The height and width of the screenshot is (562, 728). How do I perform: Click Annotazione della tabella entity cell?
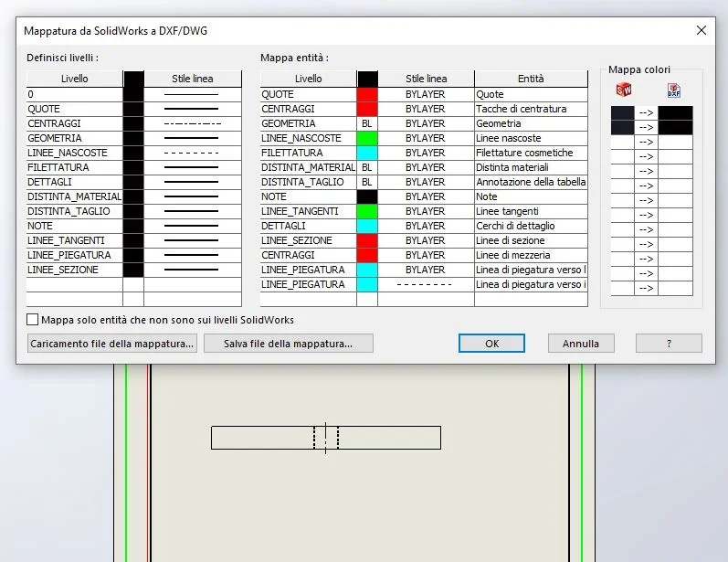pyautogui.click(x=531, y=182)
